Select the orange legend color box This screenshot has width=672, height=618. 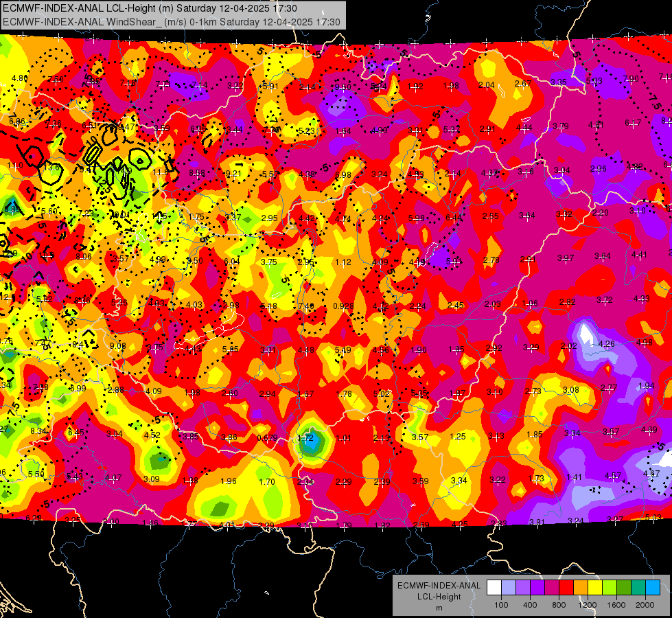(581, 588)
